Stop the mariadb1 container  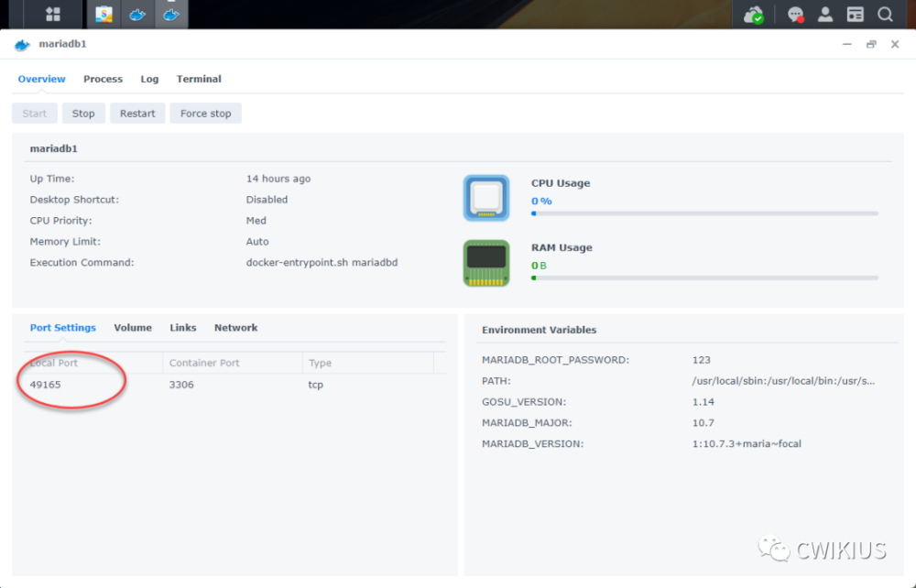pos(83,114)
